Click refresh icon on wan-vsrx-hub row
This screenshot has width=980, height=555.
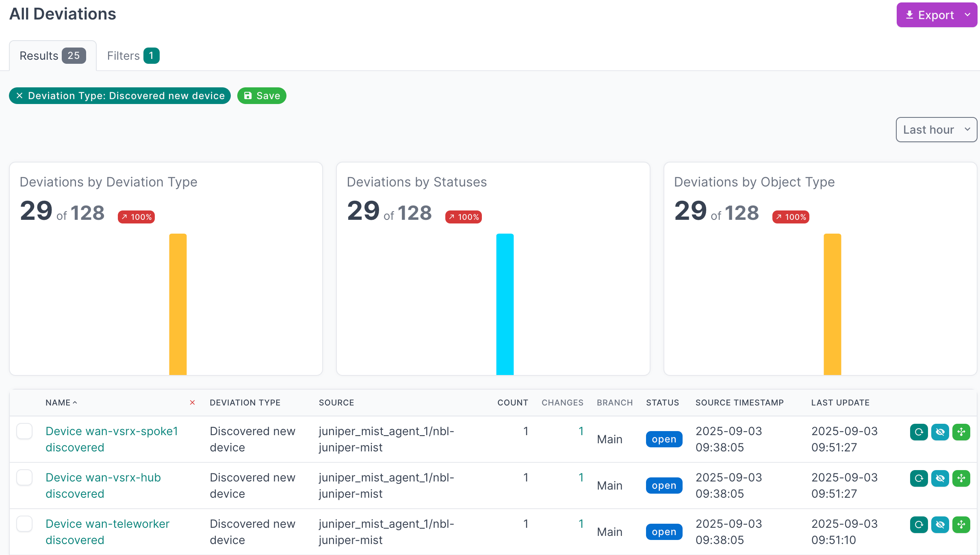919,478
